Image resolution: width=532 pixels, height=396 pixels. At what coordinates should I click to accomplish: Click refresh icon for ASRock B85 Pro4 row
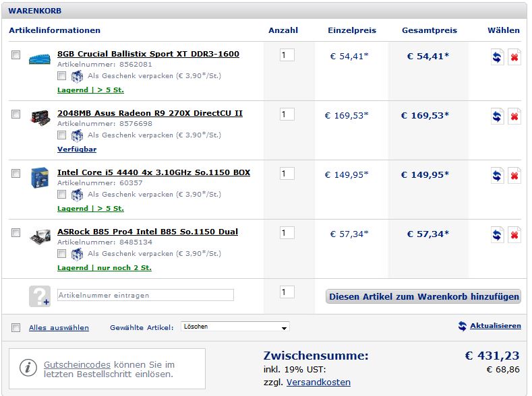(x=497, y=235)
